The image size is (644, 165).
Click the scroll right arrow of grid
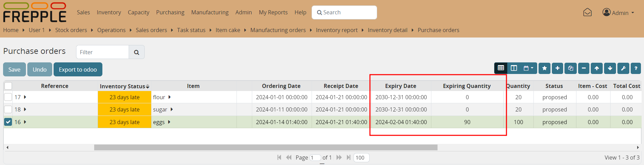638,147
